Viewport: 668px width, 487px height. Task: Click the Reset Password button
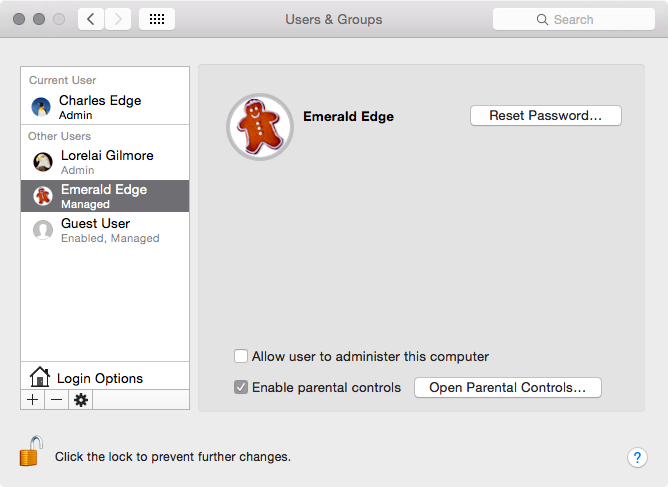tap(546, 115)
